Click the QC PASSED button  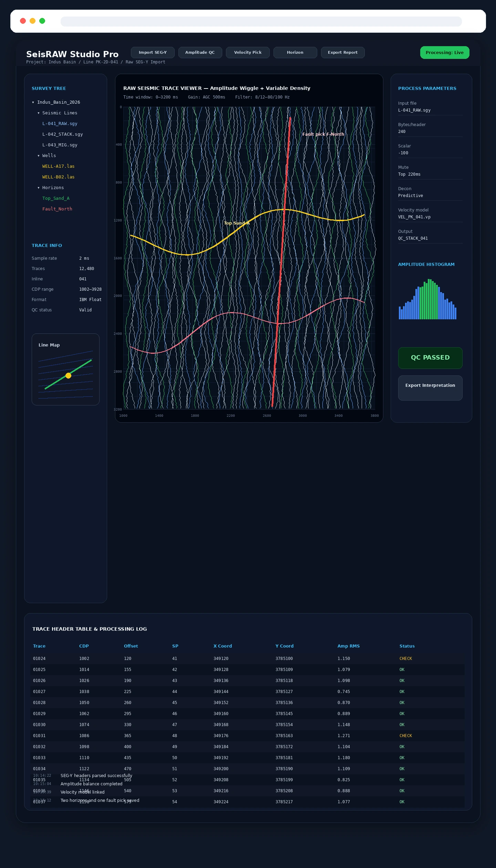(x=430, y=358)
